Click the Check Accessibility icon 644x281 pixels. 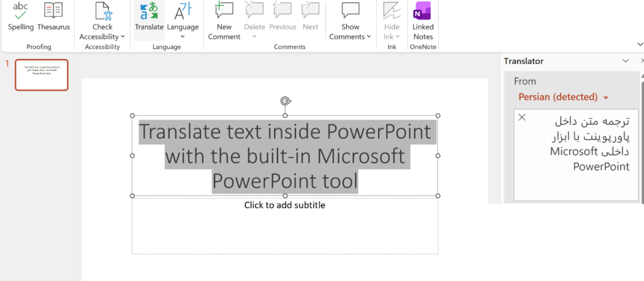pyautogui.click(x=103, y=11)
